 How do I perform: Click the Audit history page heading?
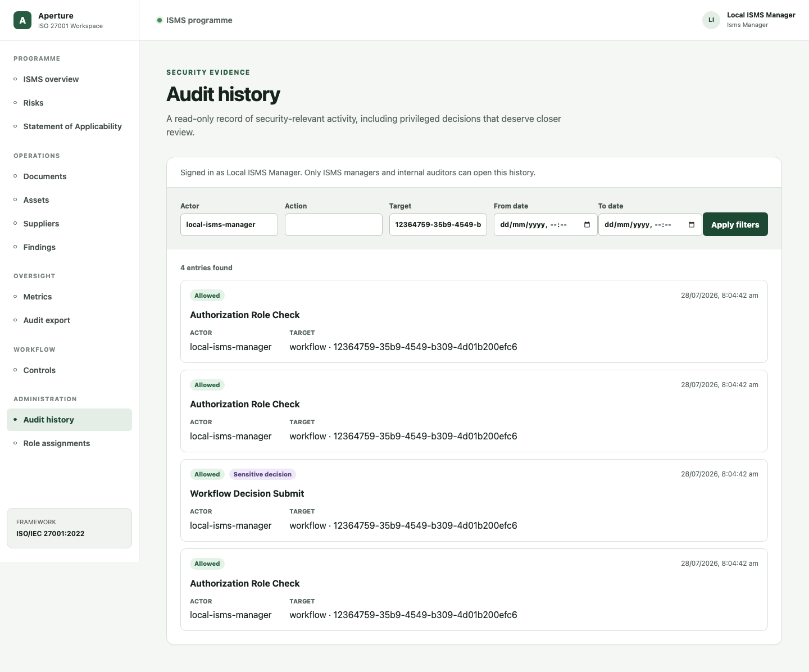pos(224,94)
